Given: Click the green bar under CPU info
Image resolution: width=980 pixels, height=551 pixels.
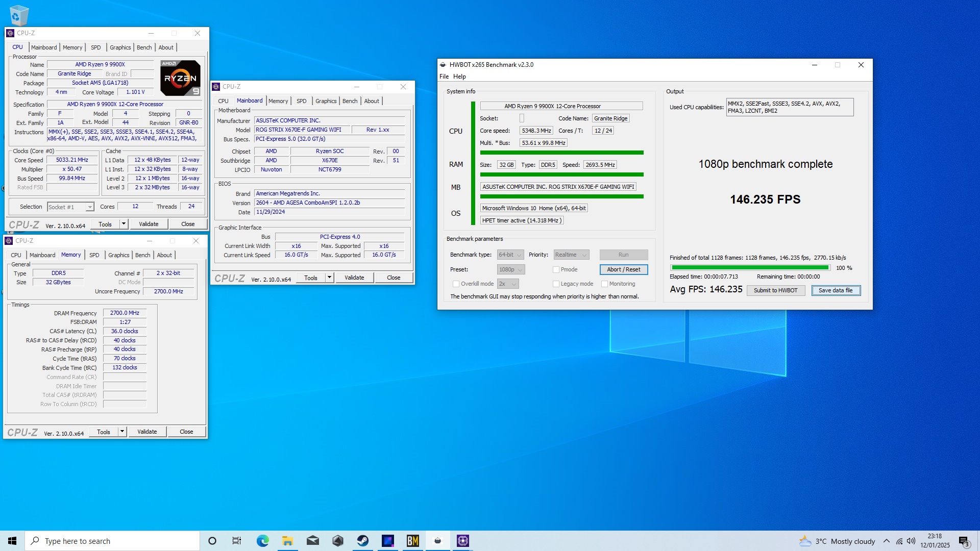Looking at the screenshot, I should coord(562,153).
